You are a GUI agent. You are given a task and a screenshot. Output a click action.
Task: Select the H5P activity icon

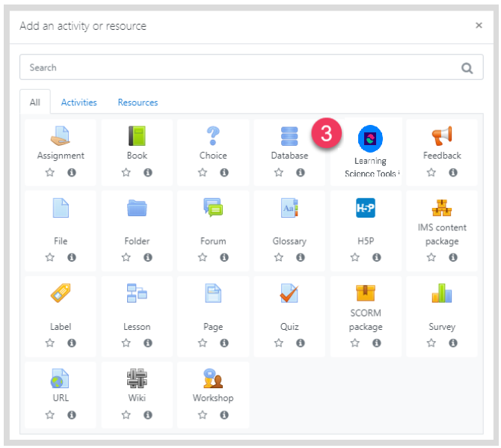366,209
